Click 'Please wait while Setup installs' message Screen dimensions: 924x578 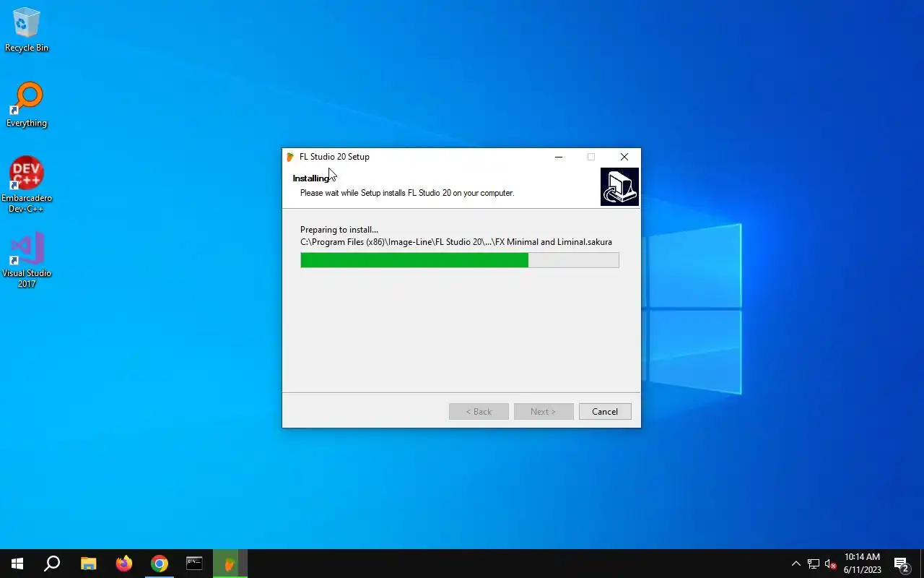[x=407, y=193]
